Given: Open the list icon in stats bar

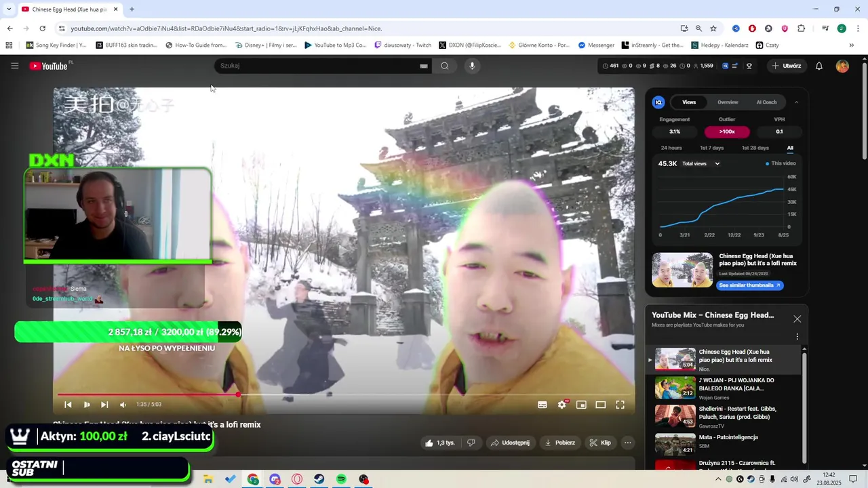Looking at the screenshot, I should 735,66.
